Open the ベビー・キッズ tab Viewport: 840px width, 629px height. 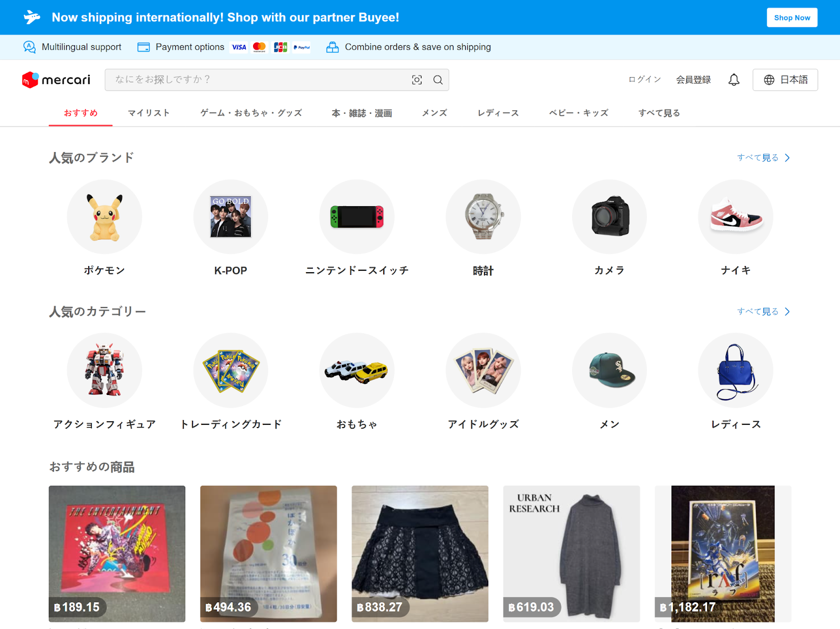[579, 113]
